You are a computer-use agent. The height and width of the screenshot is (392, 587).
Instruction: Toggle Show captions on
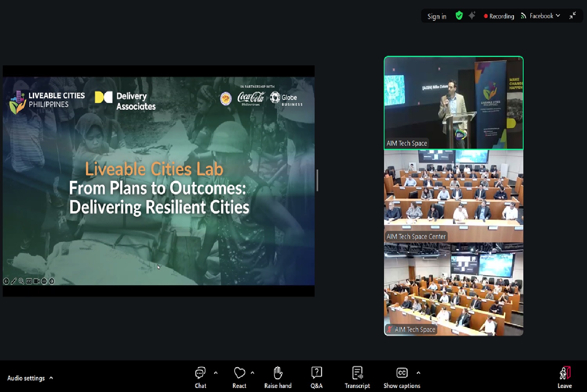[x=402, y=377]
